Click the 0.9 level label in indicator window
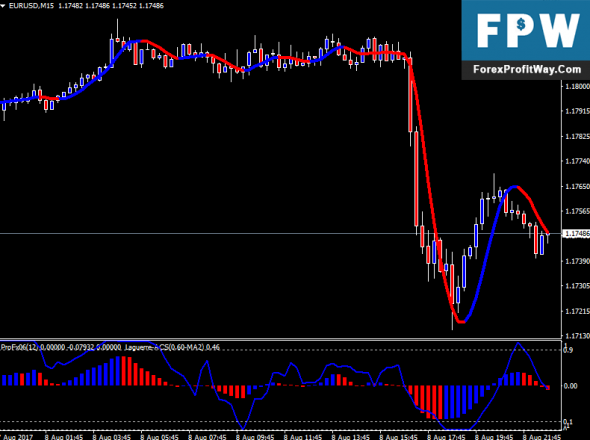Image resolution: width=590 pixels, height=440 pixels. point(568,350)
